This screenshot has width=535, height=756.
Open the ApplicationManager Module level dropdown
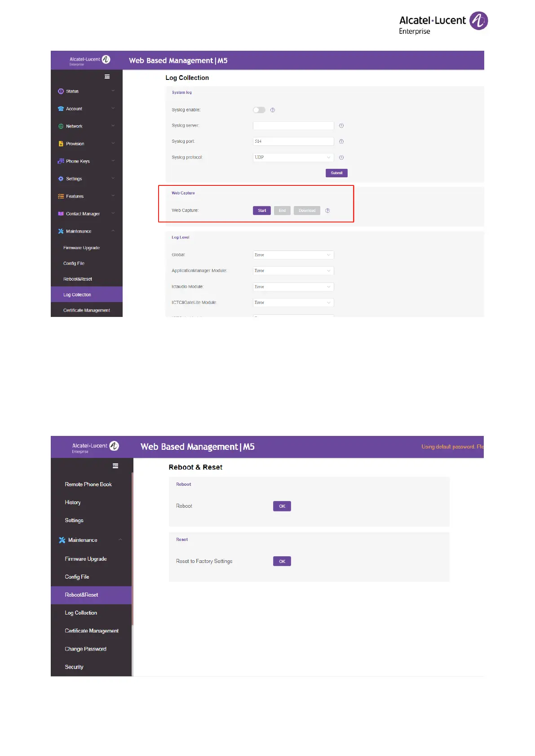point(293,271)
